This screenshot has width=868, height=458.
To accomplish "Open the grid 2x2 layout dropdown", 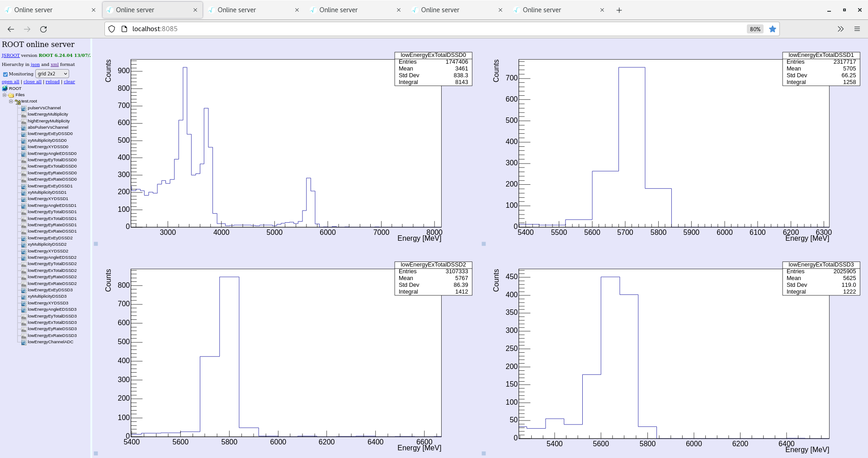I will tap(52, 74).
